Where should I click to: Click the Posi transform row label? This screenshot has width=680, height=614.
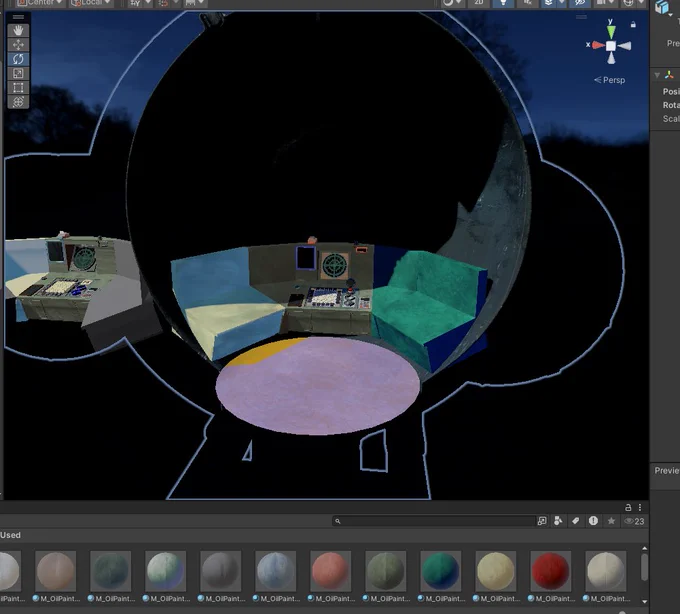(x=670, y=91)
